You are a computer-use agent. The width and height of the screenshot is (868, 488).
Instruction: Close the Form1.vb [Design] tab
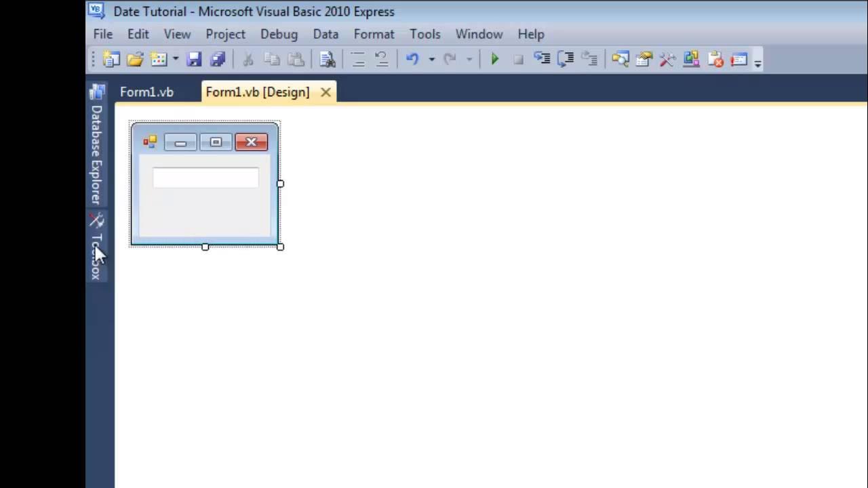pos(325,92)
